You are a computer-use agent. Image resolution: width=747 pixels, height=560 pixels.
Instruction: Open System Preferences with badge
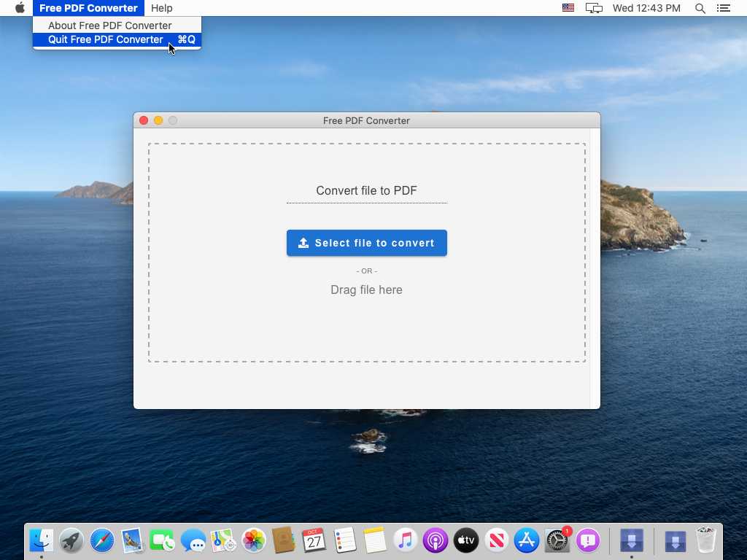tap(557, 540)
